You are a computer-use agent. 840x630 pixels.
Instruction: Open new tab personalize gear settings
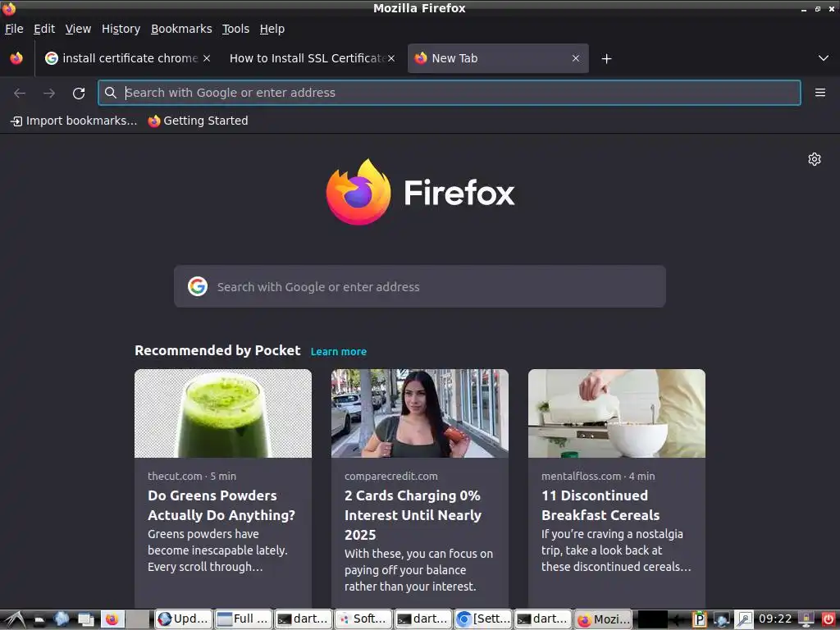coord(815,159)
